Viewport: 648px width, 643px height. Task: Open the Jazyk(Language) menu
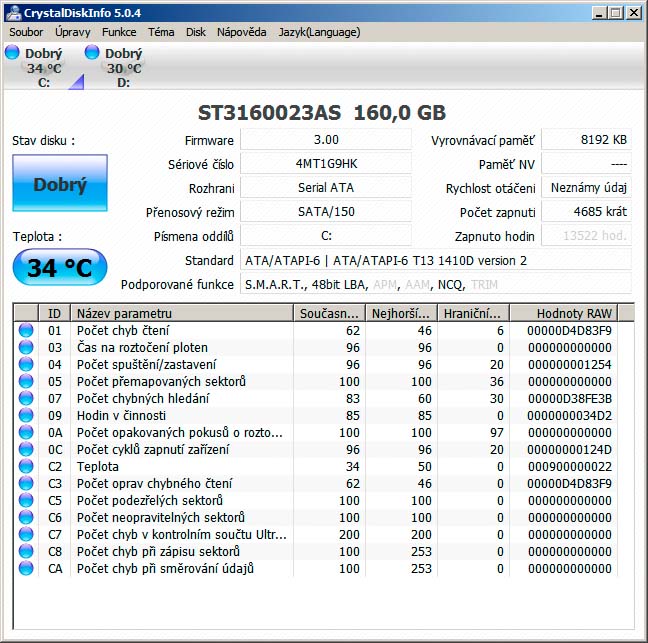tap(318, 32)
